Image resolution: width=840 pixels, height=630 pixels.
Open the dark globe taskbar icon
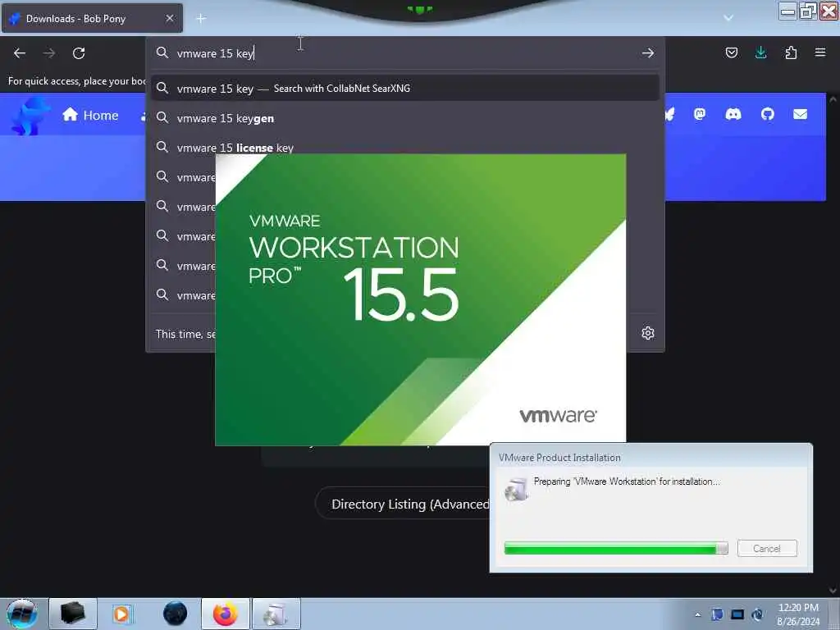click(175, 614)
